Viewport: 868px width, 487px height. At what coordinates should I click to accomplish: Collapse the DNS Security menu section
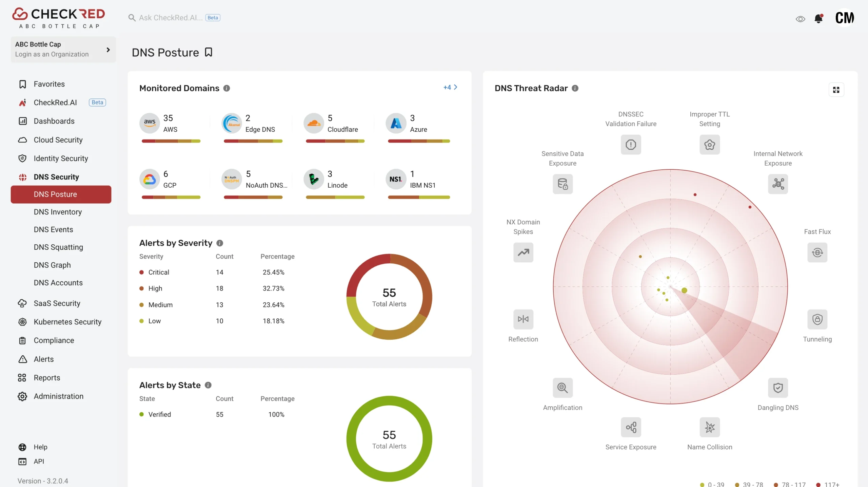click(56, 177)
